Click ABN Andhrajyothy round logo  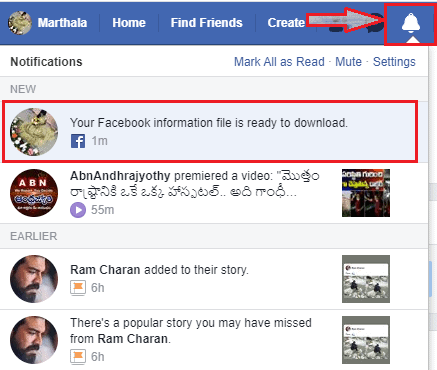(34, 193)
